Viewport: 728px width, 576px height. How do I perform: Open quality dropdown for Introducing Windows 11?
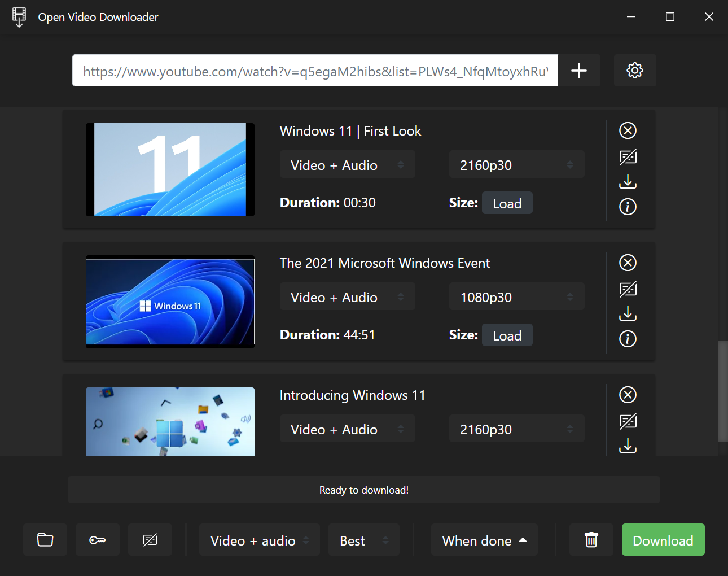[517, 429]
